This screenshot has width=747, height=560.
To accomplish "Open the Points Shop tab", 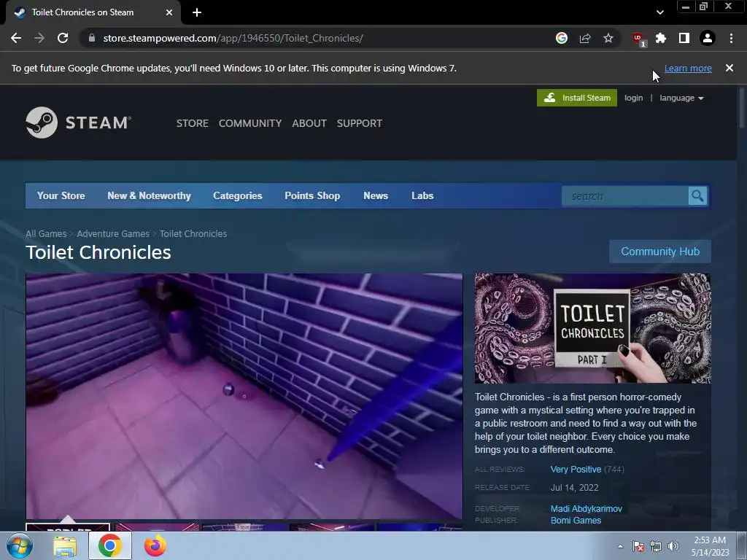I will tap(312, 195).
